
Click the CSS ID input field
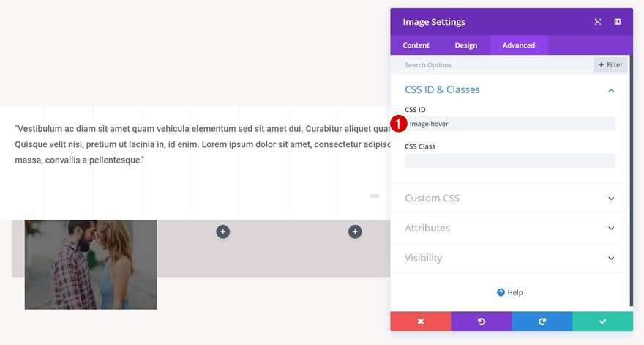[510, 124]
